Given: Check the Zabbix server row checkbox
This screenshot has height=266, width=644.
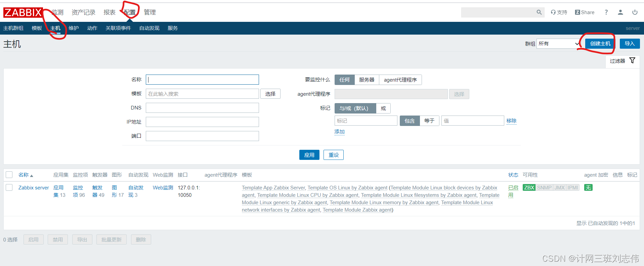Looking at the screenshot, I should pos(9,187).
